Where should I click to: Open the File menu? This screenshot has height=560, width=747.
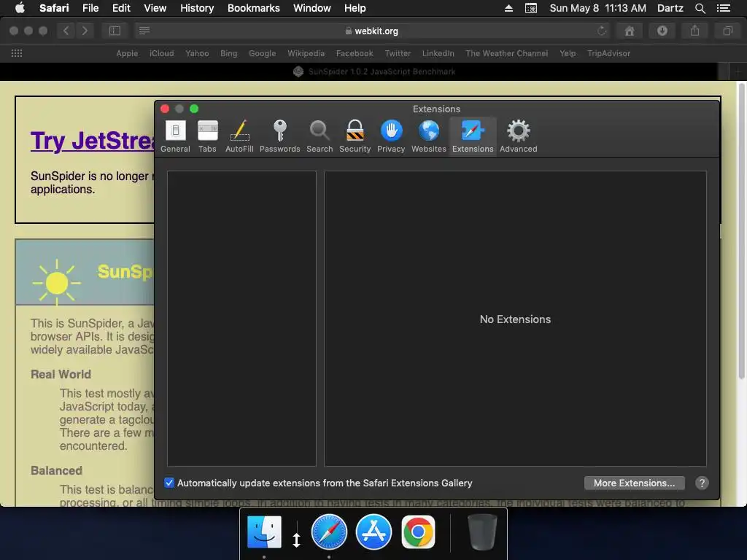[x=90, y=8]
